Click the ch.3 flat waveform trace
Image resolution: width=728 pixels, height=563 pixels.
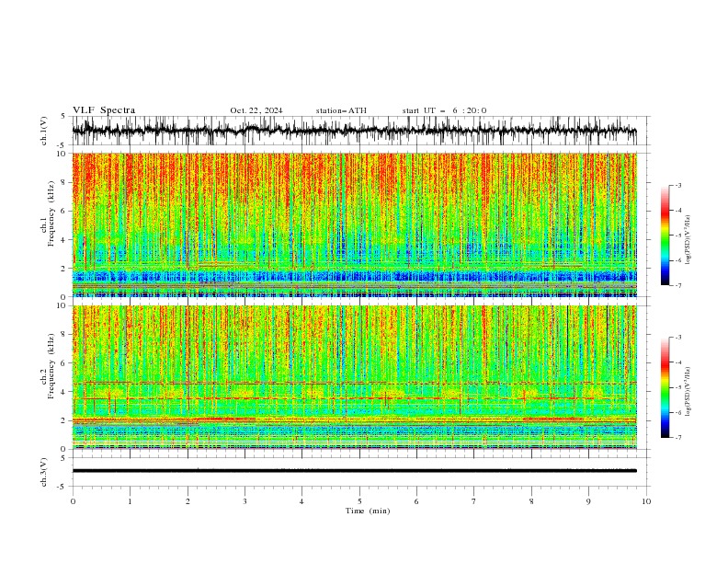354,471
